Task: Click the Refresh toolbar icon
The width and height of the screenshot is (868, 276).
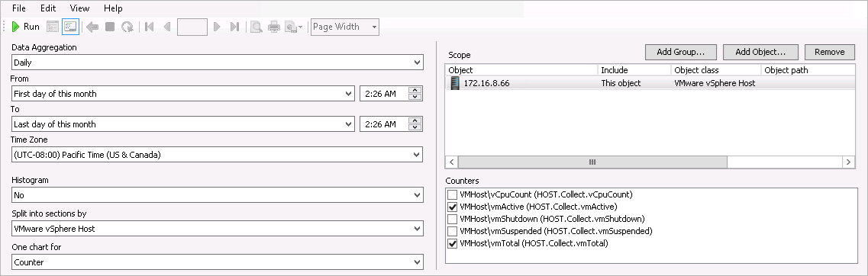Action: [127, 27]
